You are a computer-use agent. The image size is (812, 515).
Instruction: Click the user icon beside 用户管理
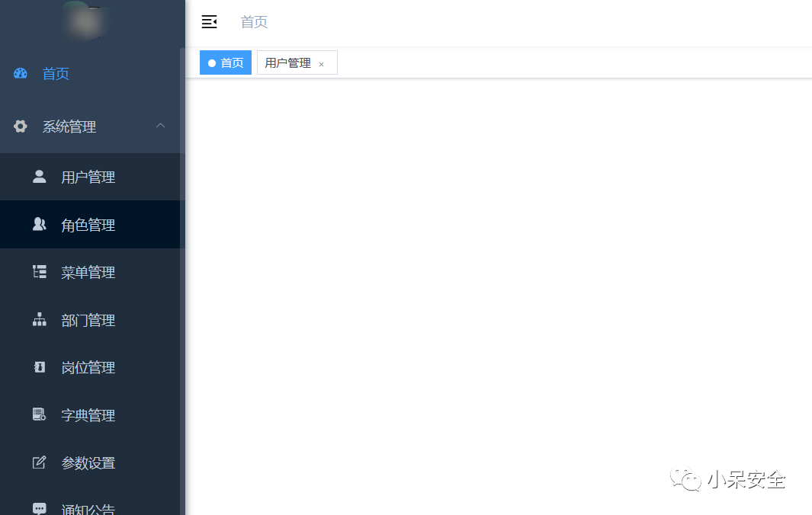40,177
